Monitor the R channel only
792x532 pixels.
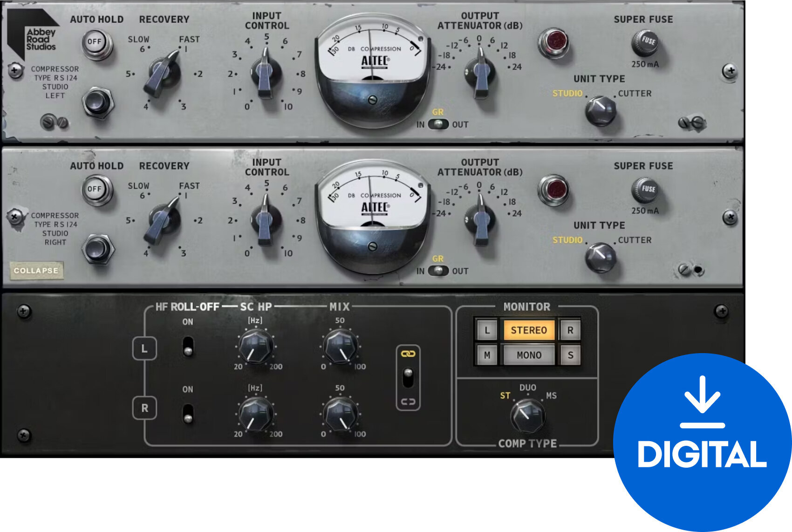(x=570, y=330)
